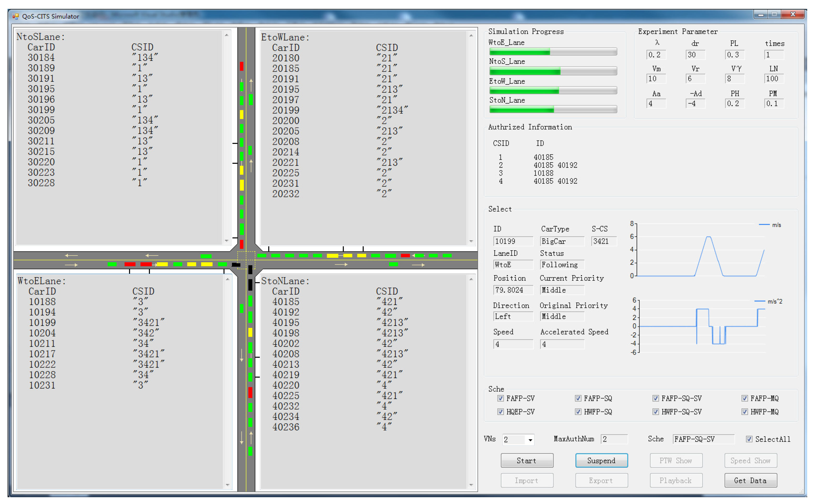815x504 pixels.
Task: Toggle the HWFP-SQ-SV checkbox
Action: point(655,411)
